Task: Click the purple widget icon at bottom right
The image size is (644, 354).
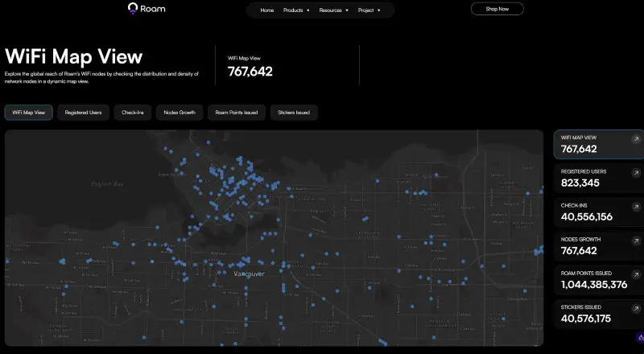Action: pyautogui.click(x=639, y=338)
